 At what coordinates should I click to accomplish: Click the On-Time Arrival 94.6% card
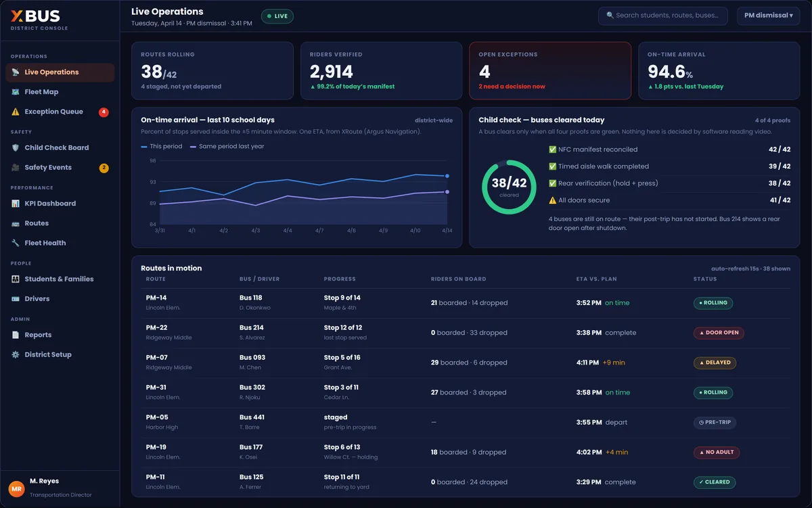point(719,71)
